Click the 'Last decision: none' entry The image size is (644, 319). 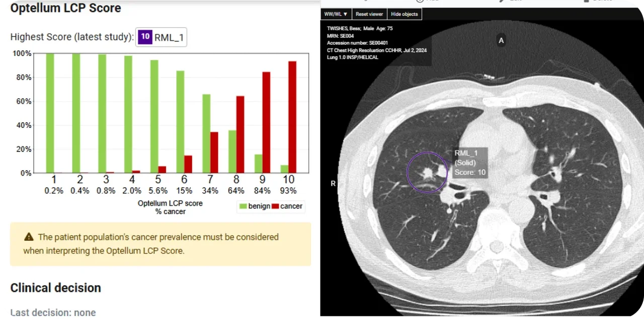[x=53, y=312]
